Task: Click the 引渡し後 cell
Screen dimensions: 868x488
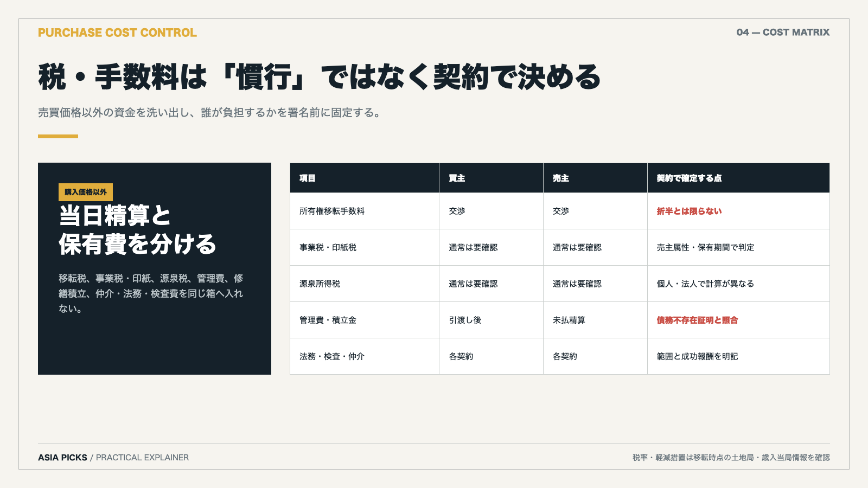Action: (465, 320)
